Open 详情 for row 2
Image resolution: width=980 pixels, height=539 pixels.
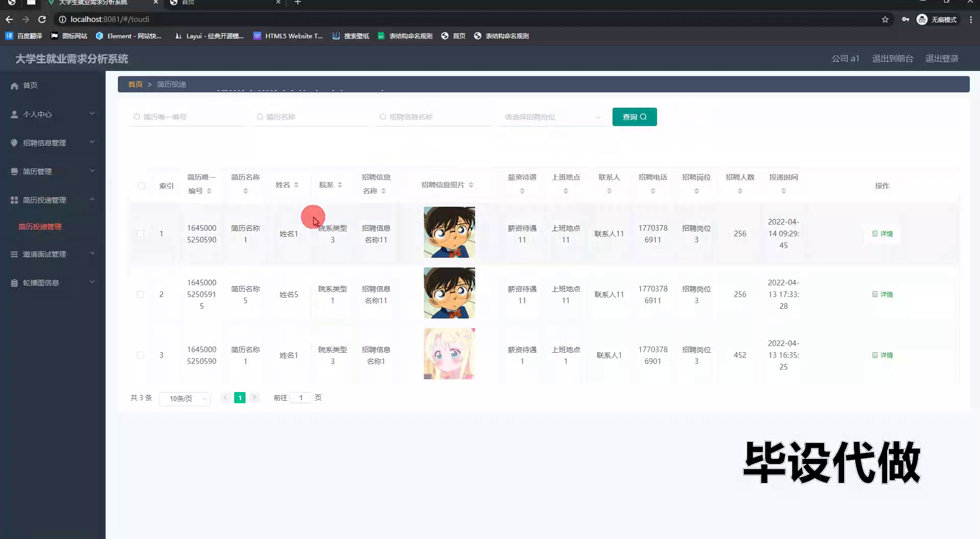pos(883,295)
